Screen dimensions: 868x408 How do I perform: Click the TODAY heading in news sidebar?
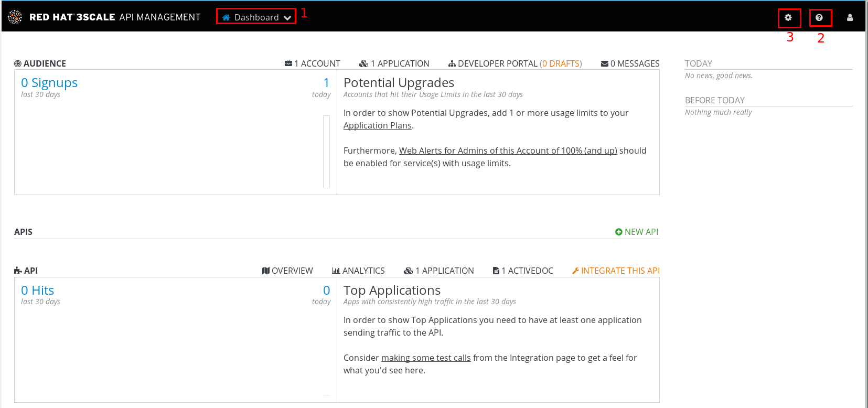click(699, 63)
